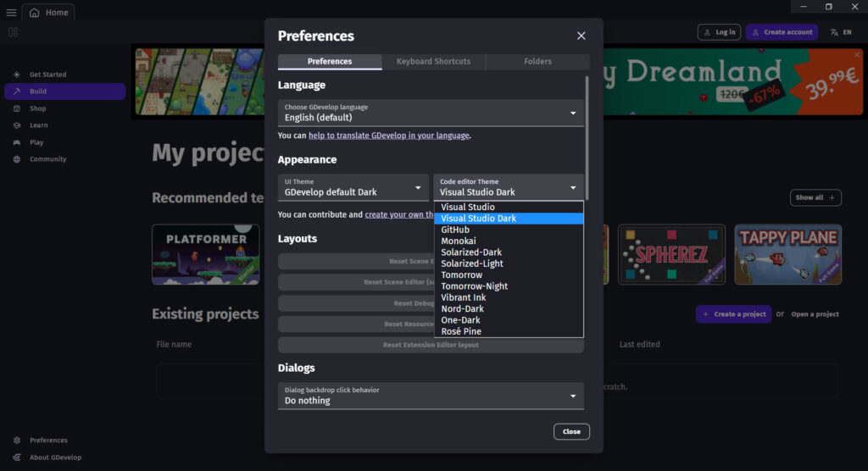Image resolution: width=868 pixels, height=471 pixels.
Task: Open the UI Theme dropdown
Action: pos(353,187)
